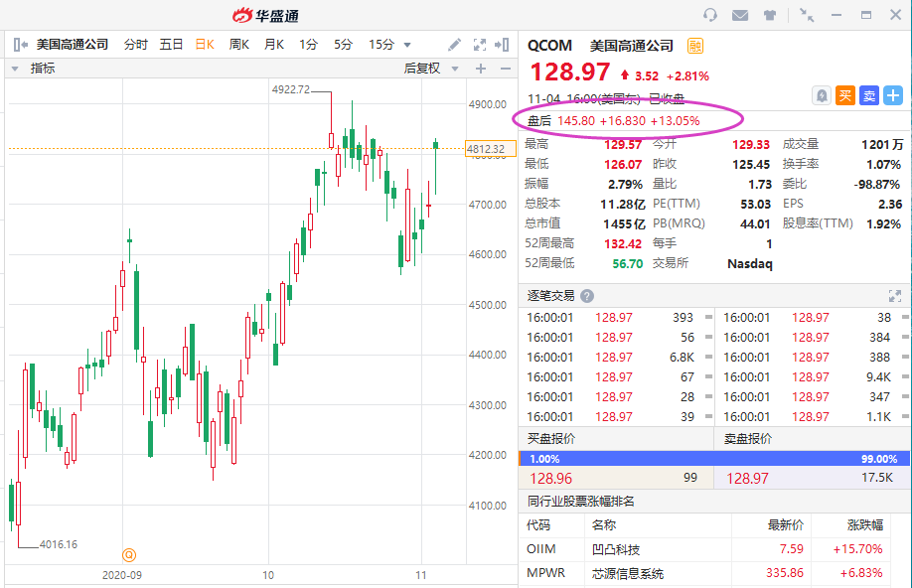Open help icon next to 逐笔交易

coord(587,296)
